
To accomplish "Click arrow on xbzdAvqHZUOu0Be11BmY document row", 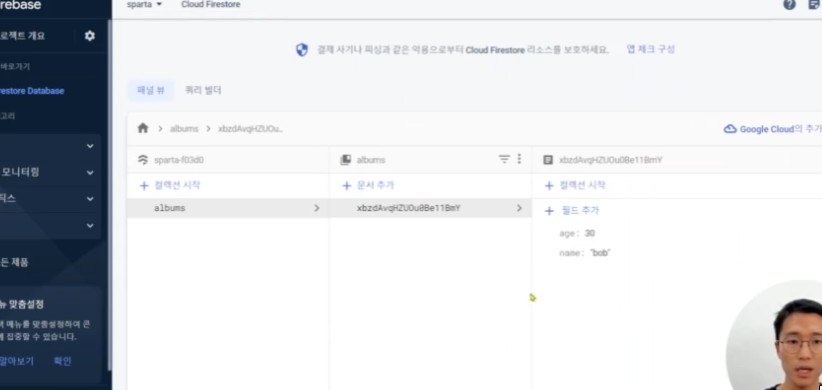I will pyautogui.click(x=519, y=208).
